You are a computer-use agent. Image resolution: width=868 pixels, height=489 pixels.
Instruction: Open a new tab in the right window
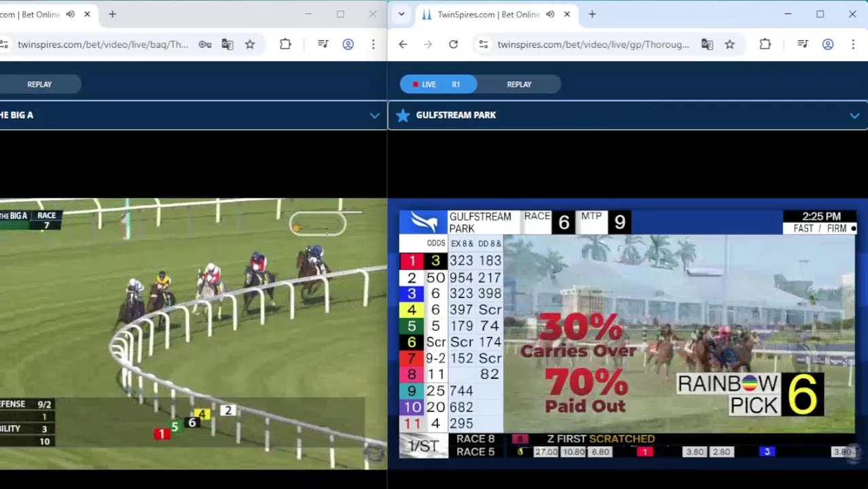click(x=592, y=14)
